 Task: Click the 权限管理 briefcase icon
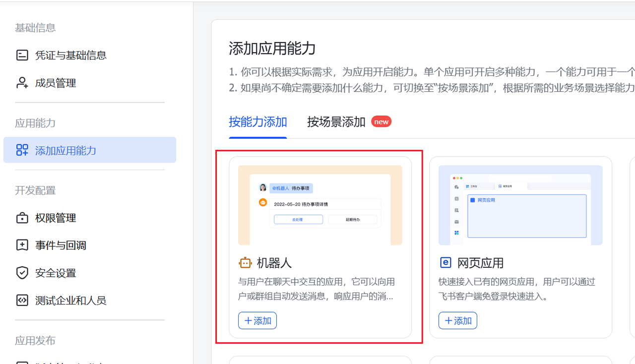(x=22, y=218)
